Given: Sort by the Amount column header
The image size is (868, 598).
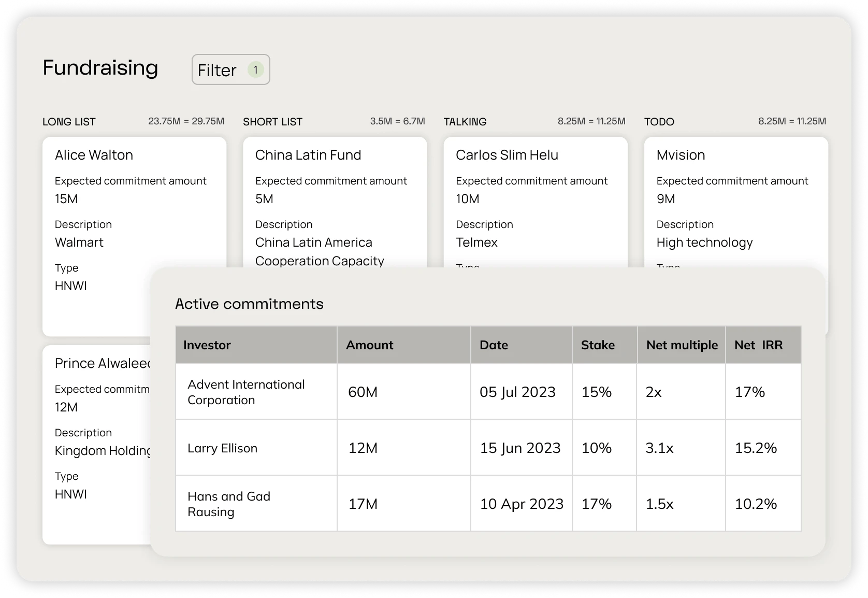Looking at the screenshot, I should click(369, 345).
